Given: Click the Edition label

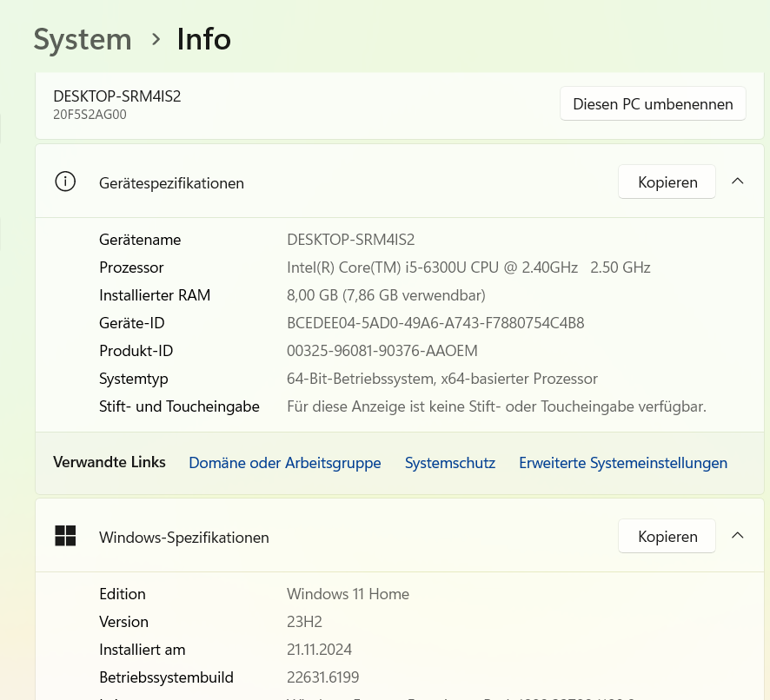Looking at the screenshot, I should (123, 594).
